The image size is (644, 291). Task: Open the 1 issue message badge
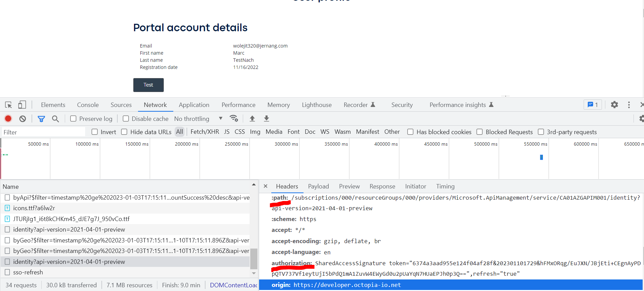(x=592, y=105)
